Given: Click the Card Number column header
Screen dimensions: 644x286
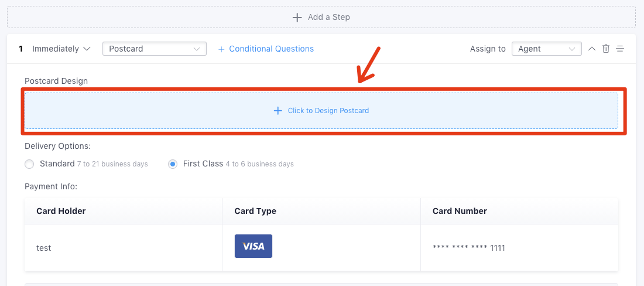Looking at the screenshot, I should click(x=460, y=211).
